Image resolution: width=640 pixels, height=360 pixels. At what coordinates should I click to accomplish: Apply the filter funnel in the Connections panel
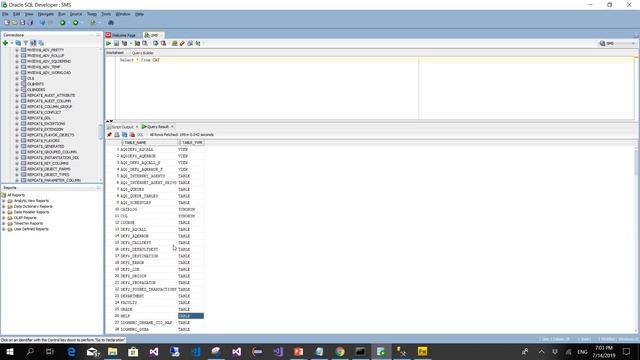[26, 43]
